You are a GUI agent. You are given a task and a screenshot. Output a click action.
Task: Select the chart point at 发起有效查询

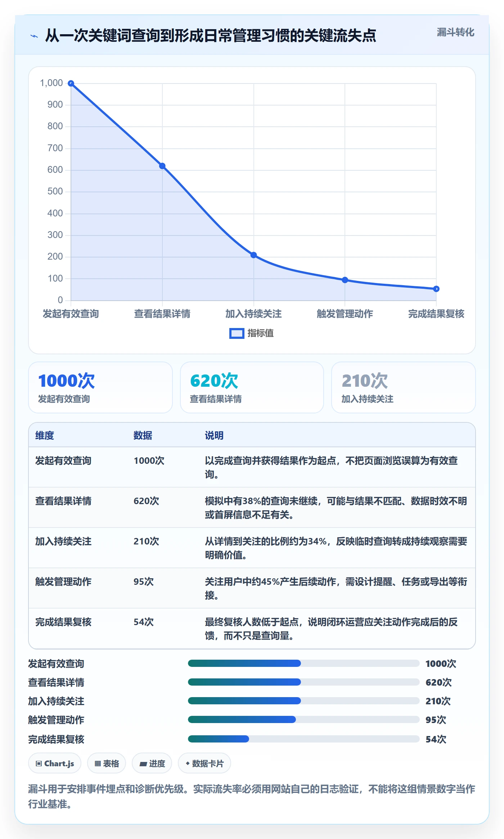point(71,84)
